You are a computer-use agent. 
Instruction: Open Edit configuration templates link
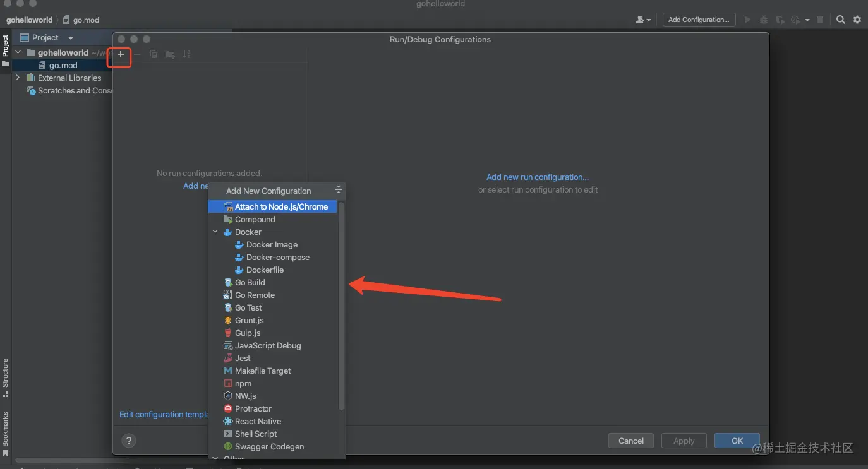pos(164,414)
